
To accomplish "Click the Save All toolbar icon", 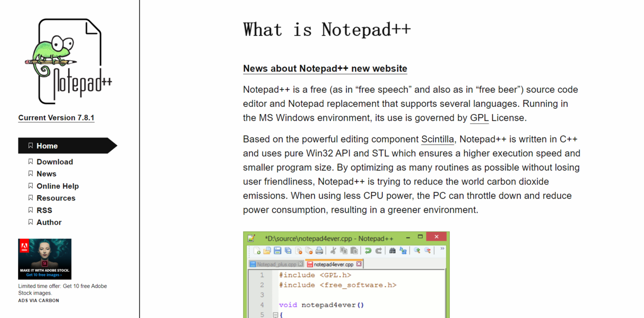I will [x=287, y=251].
